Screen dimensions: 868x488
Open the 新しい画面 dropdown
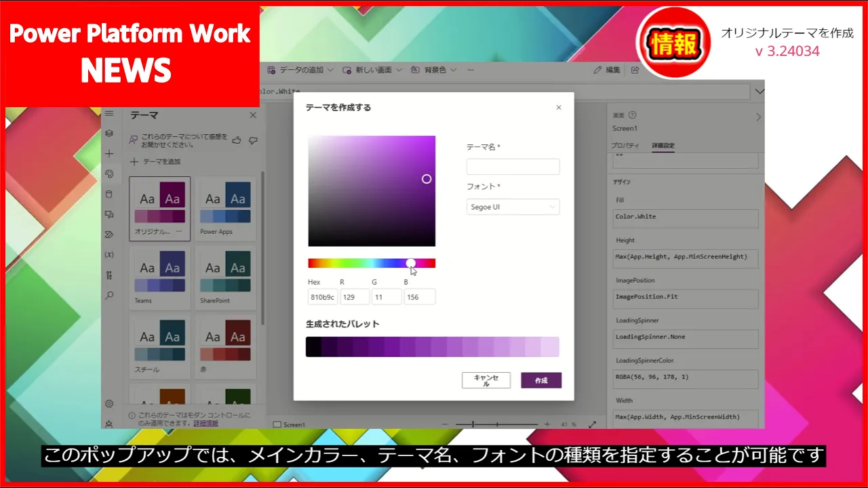coord(372,70)
